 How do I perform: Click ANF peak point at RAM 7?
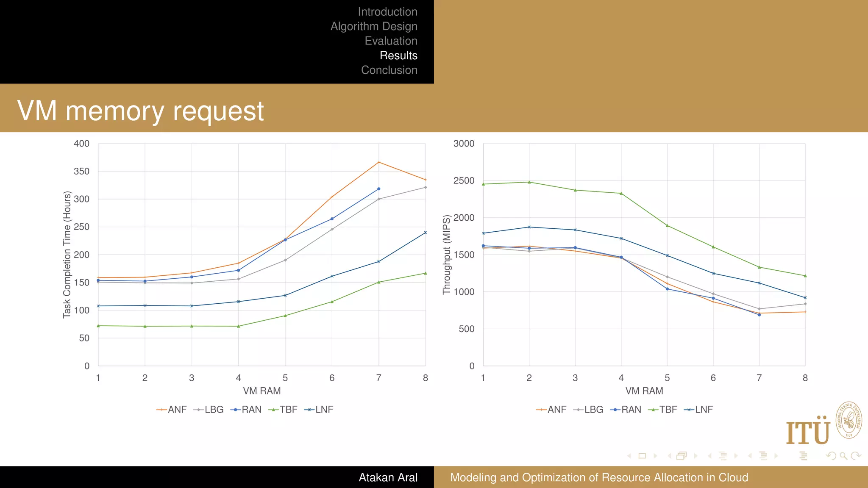coord(378,162)
